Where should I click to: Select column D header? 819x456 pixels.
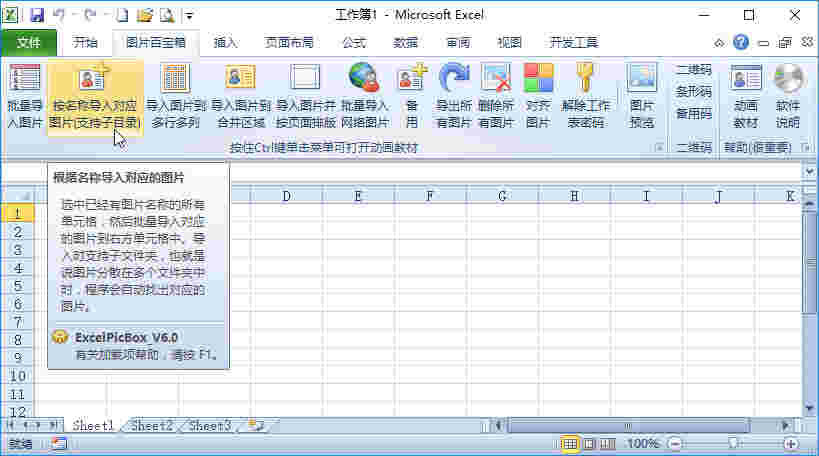coord(286,196)
